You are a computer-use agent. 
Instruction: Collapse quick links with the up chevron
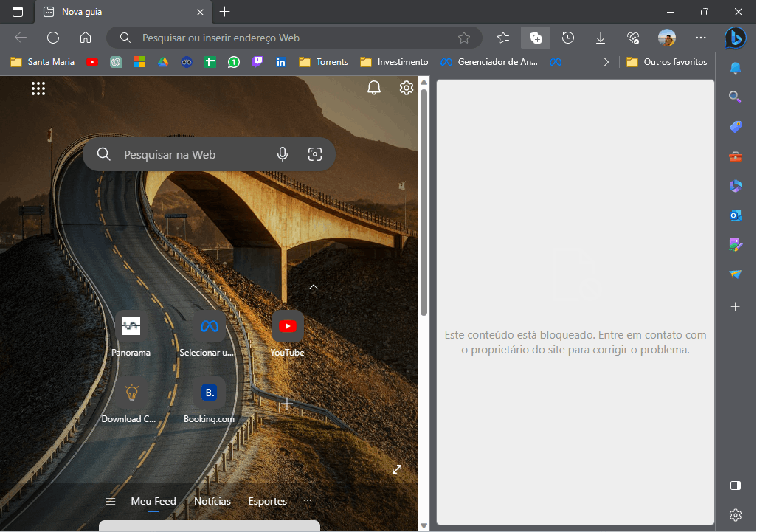tap(313, 286)
